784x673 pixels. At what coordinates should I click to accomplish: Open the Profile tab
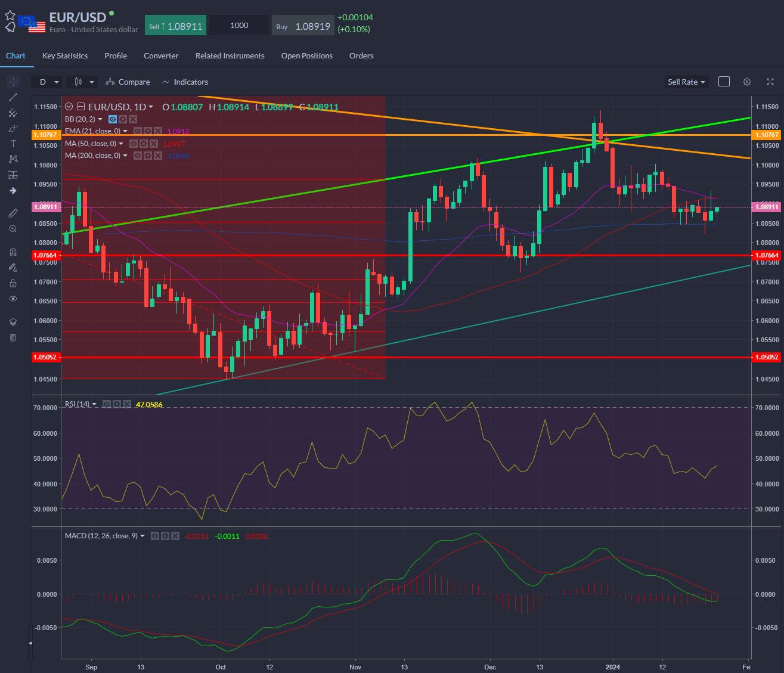116,55
